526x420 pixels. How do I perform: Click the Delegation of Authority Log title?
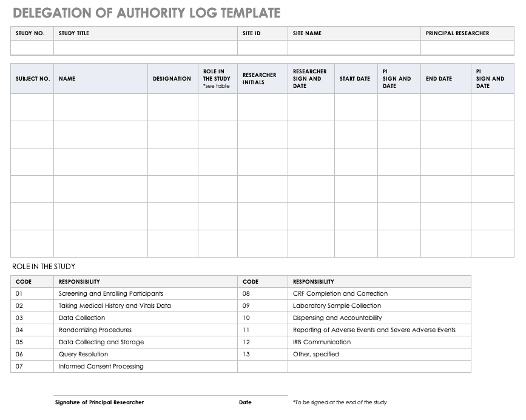(x=147, y=13)
